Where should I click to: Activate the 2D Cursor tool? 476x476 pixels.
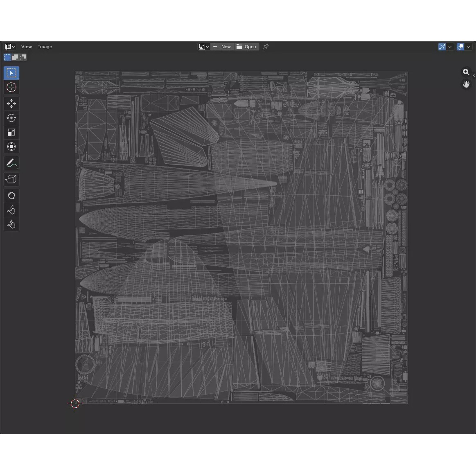point(11,87)
